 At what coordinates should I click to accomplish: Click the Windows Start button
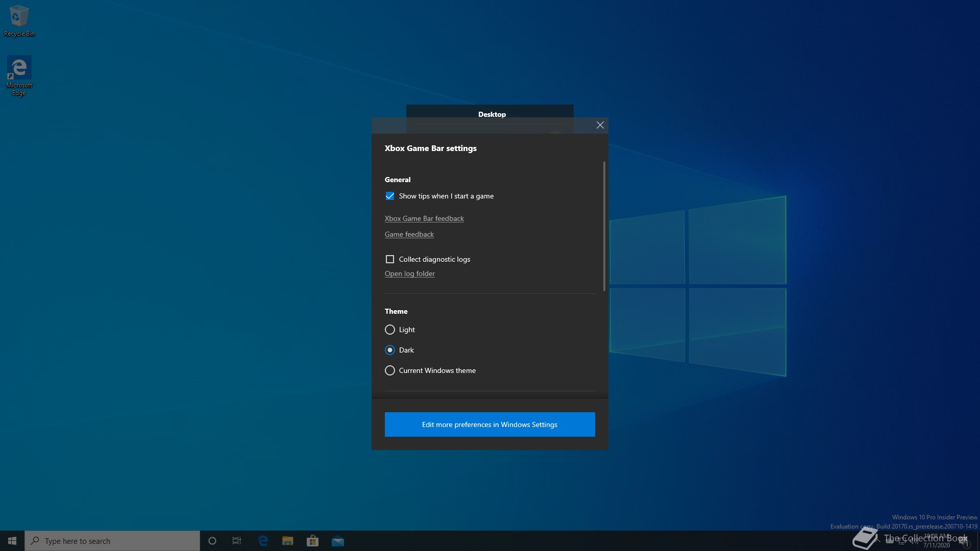pos(12,541)
